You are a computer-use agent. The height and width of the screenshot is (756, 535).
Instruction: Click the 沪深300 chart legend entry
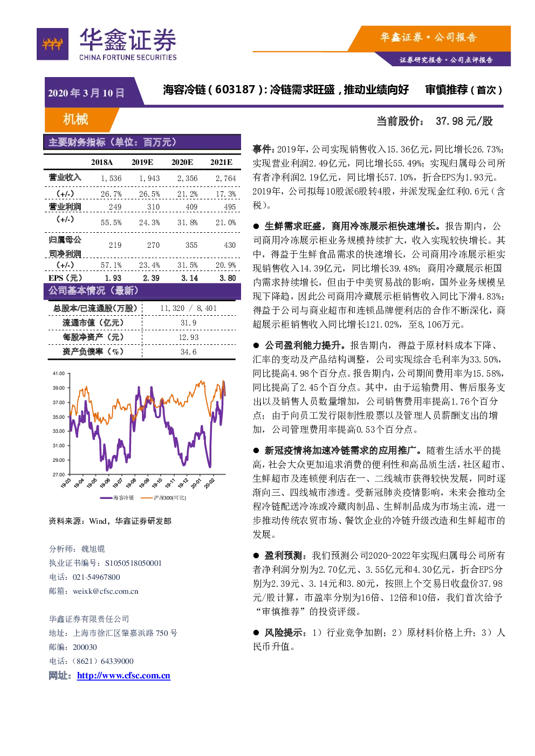click(x=163, y=498)
